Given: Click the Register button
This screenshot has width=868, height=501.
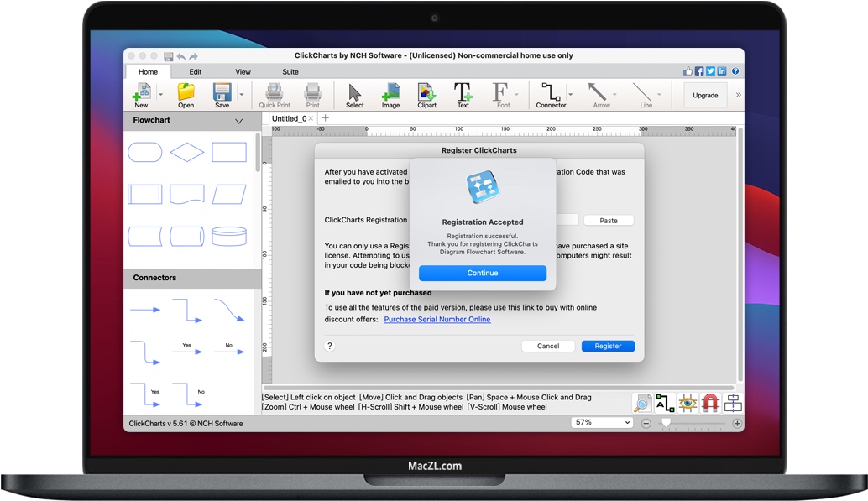Looking at the screenshot, I should click(x=608, y=346).
